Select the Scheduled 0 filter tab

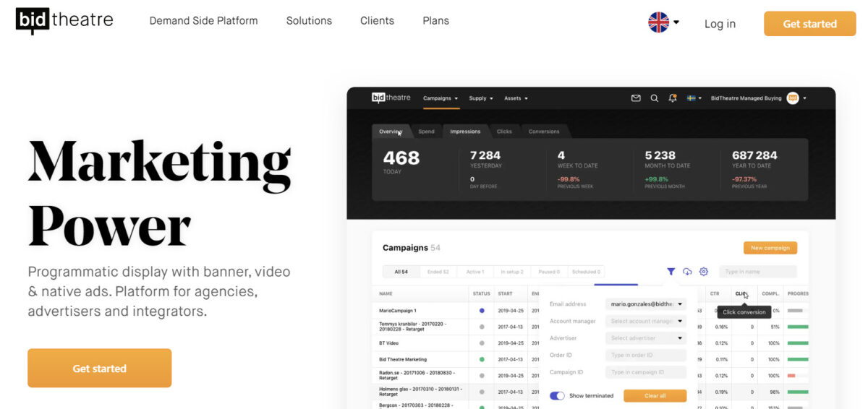(585, 272)
